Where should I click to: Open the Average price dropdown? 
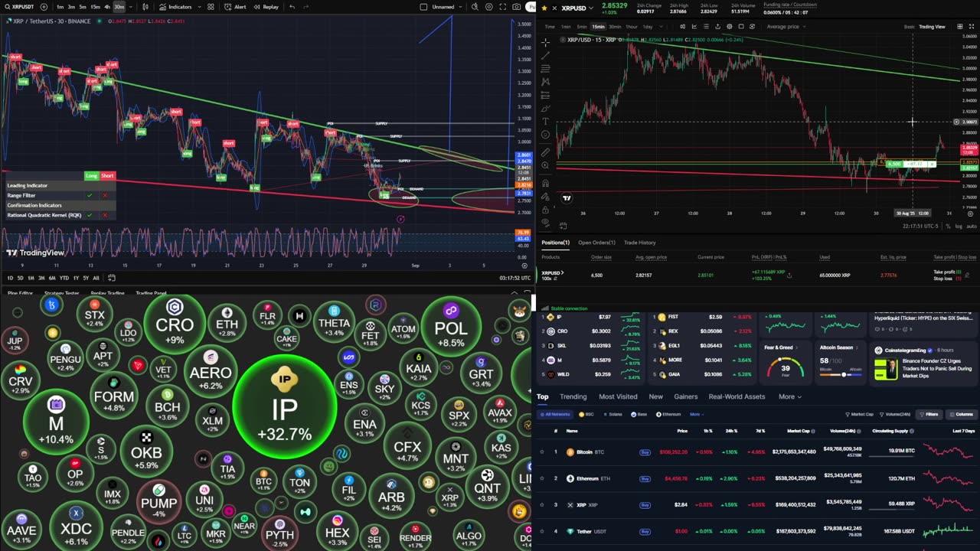(786, 26)
